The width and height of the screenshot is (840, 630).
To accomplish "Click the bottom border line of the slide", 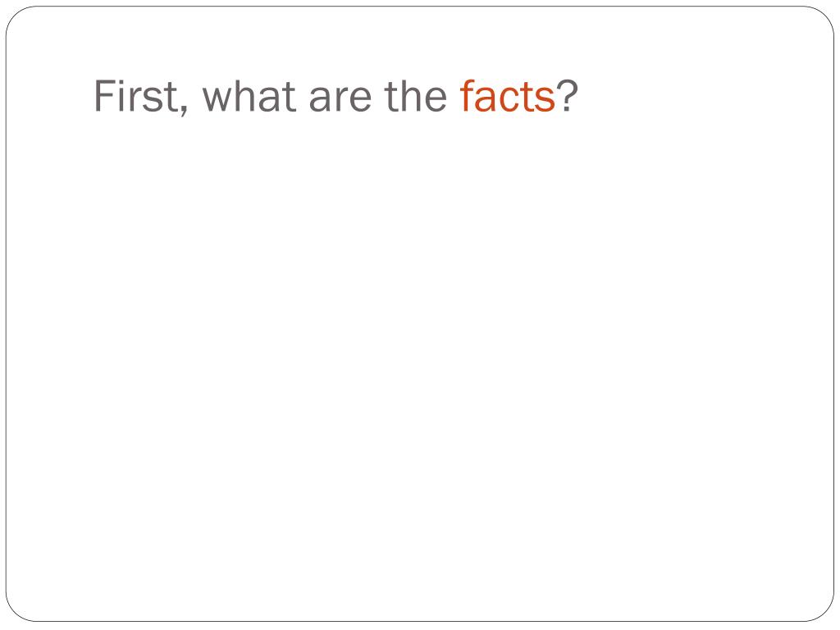I will [420, 622].
